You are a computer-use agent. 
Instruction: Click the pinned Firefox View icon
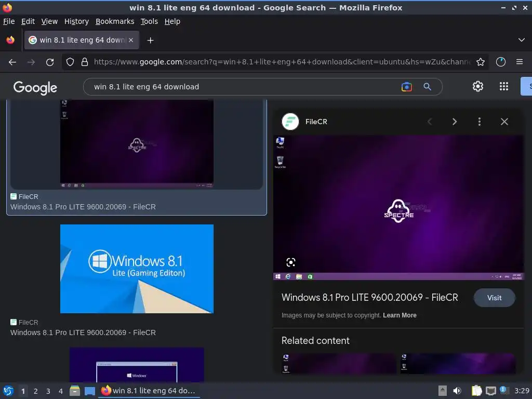(10, 40)
